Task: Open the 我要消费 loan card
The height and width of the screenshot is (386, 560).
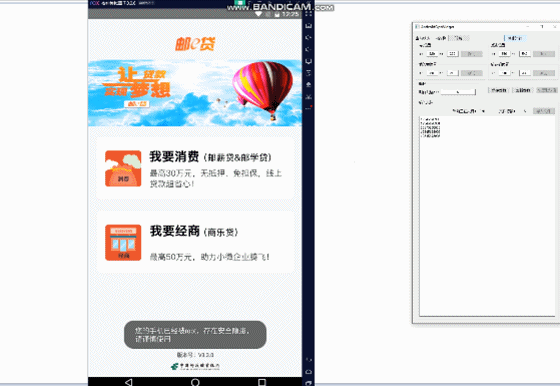Action: pos(195,168)
